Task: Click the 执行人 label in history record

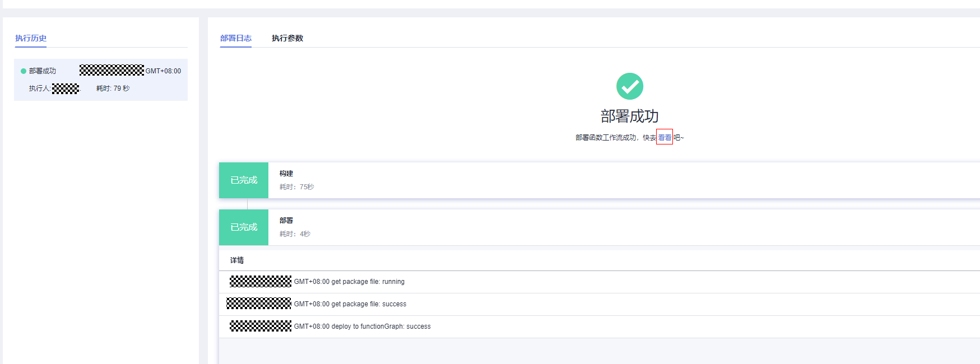Action: pos(39,88)
